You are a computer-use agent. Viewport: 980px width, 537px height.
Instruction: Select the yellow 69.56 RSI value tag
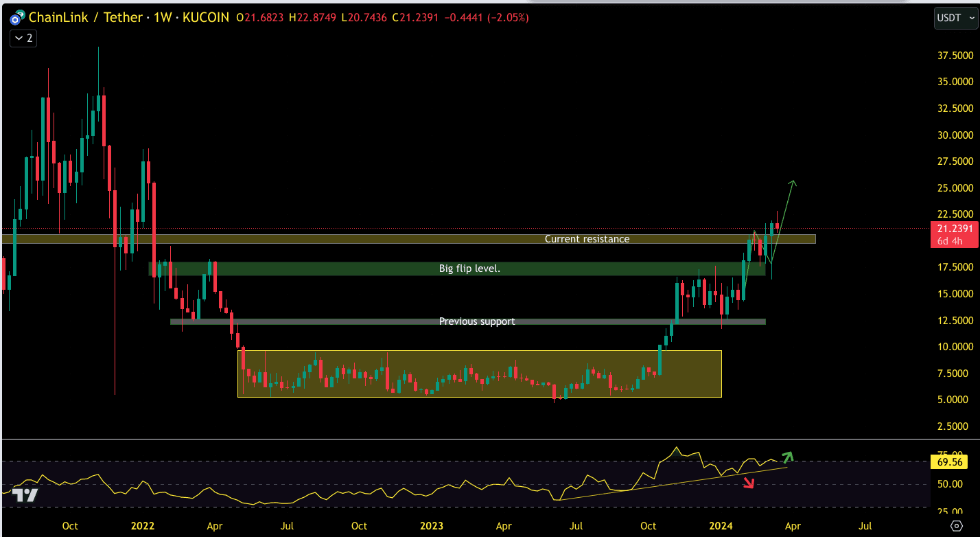[950, 461]
